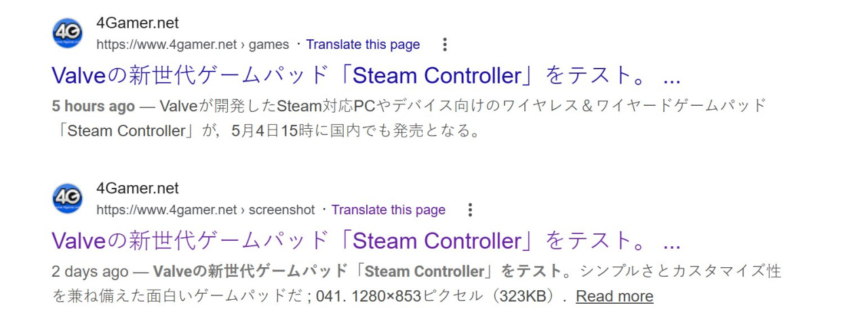Viewport: 868px width, 333px height.
Task: Open the three-dot menu for the screenshot result
Action: click(470, 210)
